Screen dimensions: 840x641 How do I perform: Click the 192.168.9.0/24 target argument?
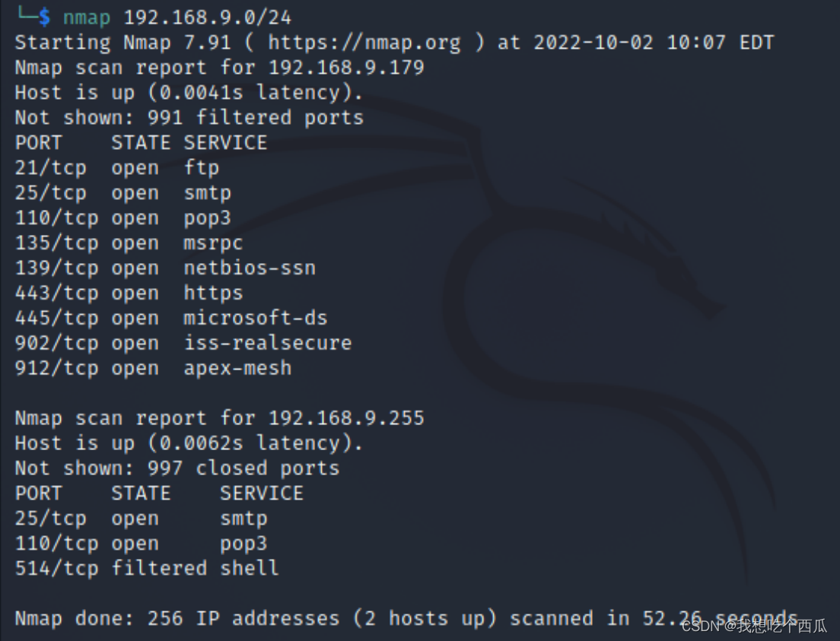point(208,17)
